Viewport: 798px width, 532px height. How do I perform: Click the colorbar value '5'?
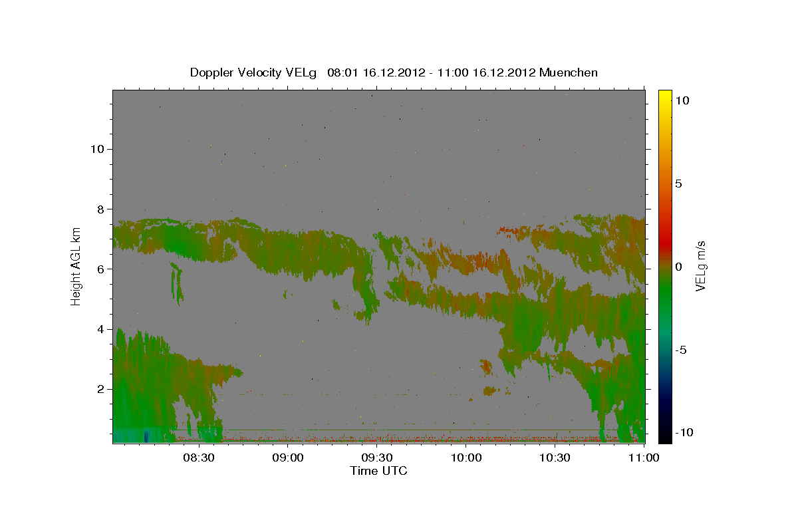678,184
